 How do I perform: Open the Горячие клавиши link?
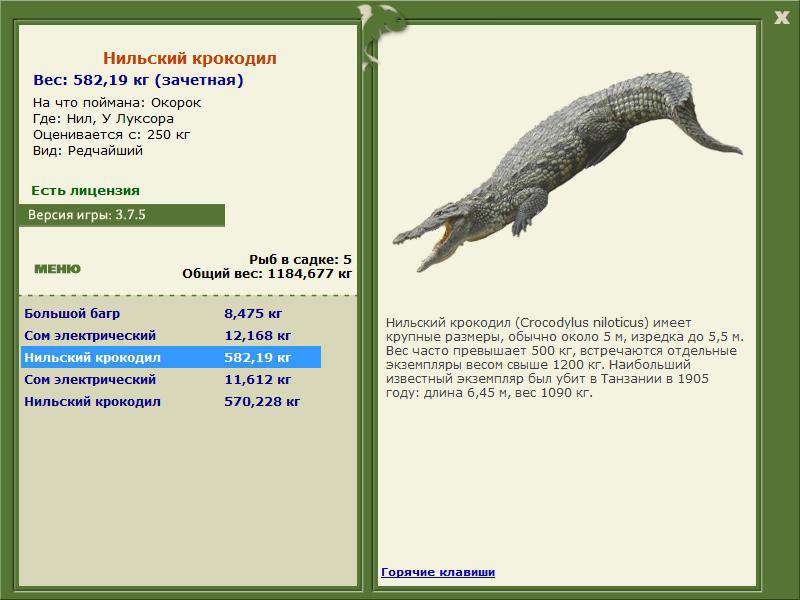click(438, 572)
